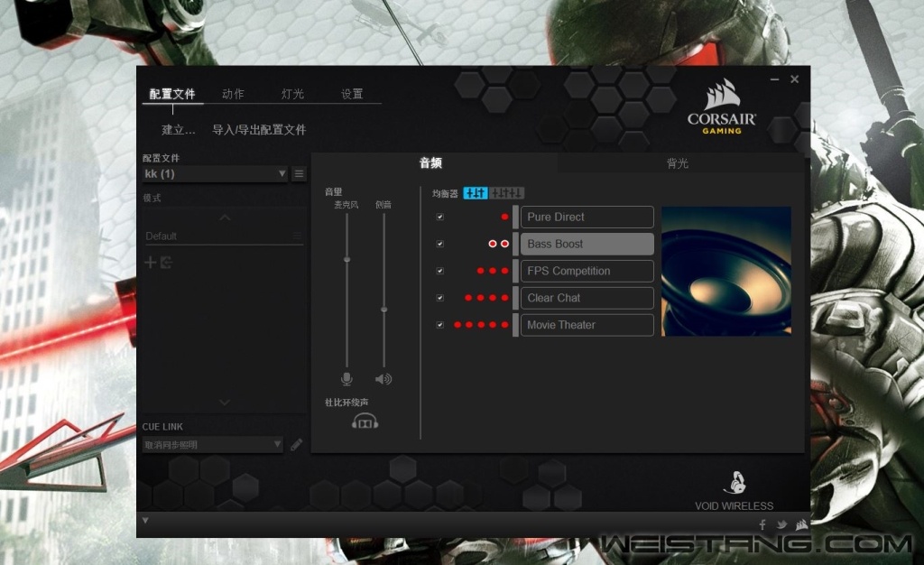
Task: Select the Movie Theater EQ preset
Action: coord(587,325)
